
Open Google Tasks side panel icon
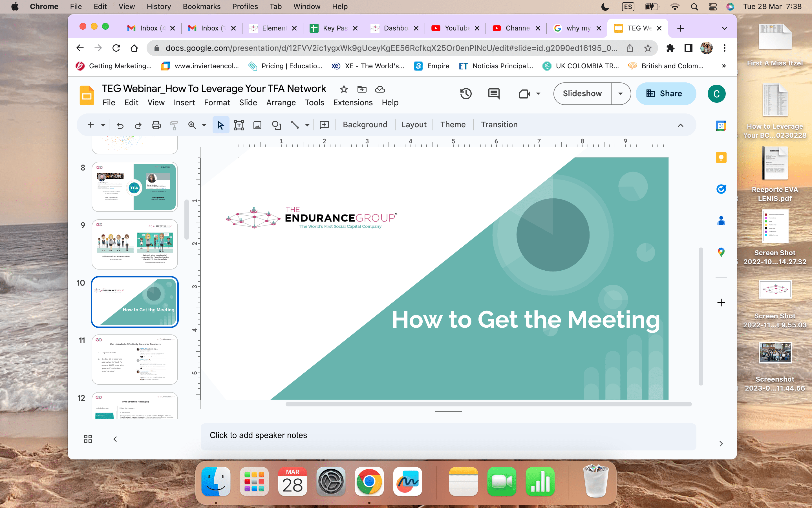pos(721,189)
